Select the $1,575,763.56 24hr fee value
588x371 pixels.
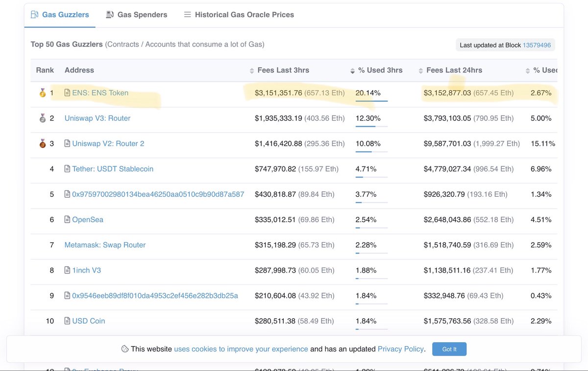[x=447, y=322]
